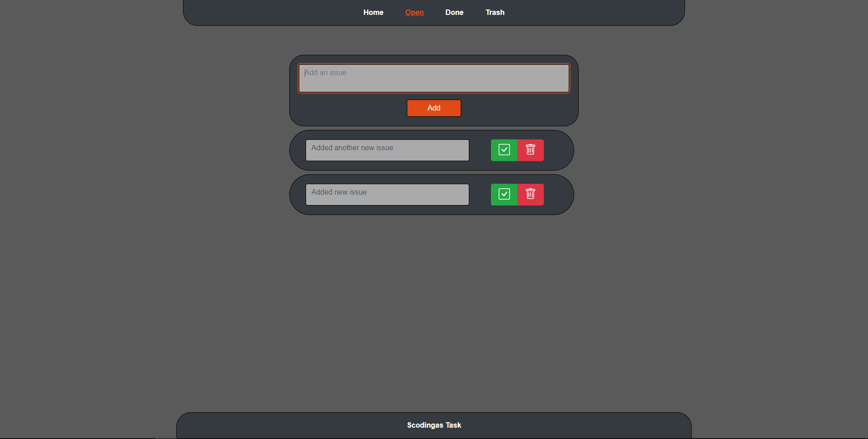Go to the Home page

click(373, 12)
